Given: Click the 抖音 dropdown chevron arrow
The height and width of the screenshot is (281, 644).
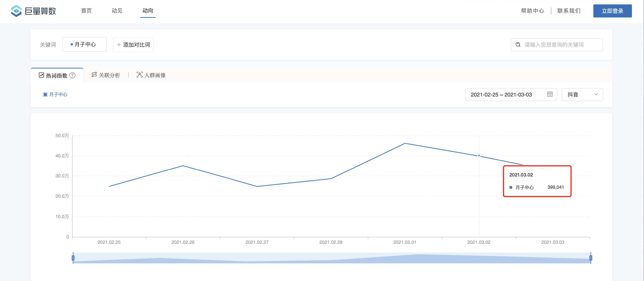Looking at the screenshot, I should [x=596, y=94].
